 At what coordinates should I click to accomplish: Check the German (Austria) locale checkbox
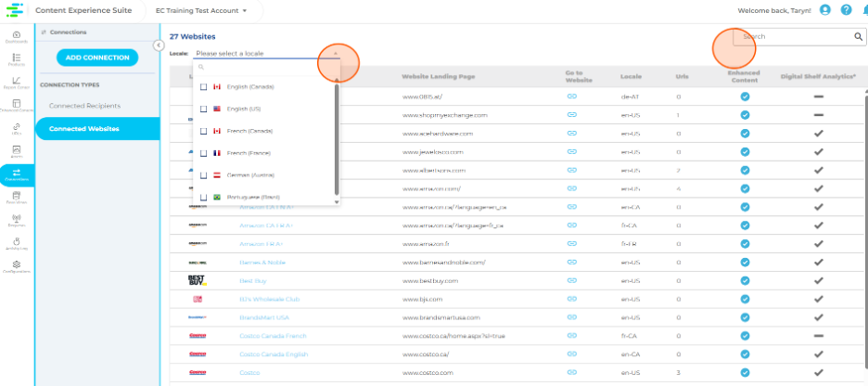(x=204, y=175)
